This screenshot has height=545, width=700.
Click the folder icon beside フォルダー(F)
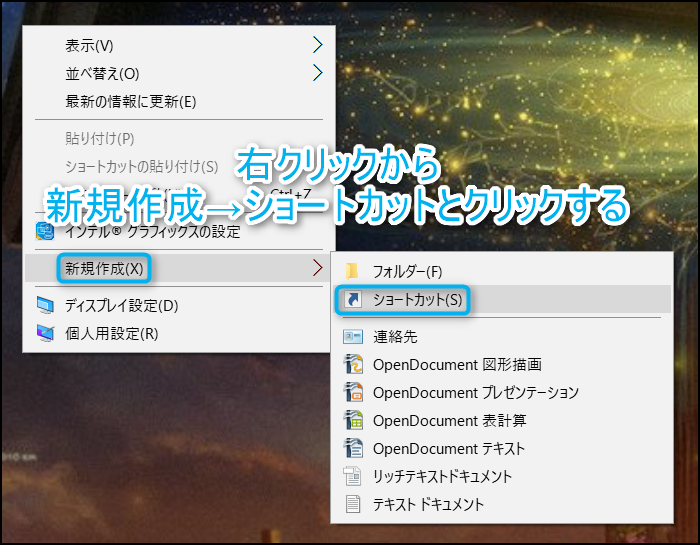tap(352, 271)
